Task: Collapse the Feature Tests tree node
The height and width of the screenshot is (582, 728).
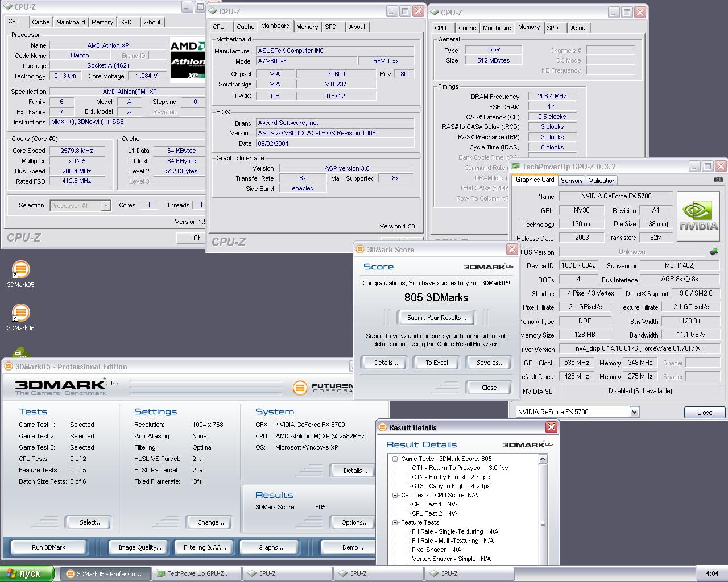Action: pos(395,522)
